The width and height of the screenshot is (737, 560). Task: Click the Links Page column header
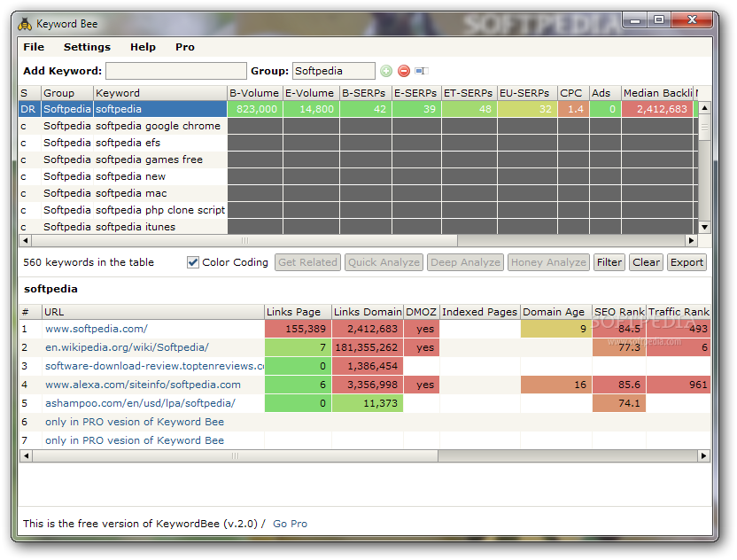(298, 312)
